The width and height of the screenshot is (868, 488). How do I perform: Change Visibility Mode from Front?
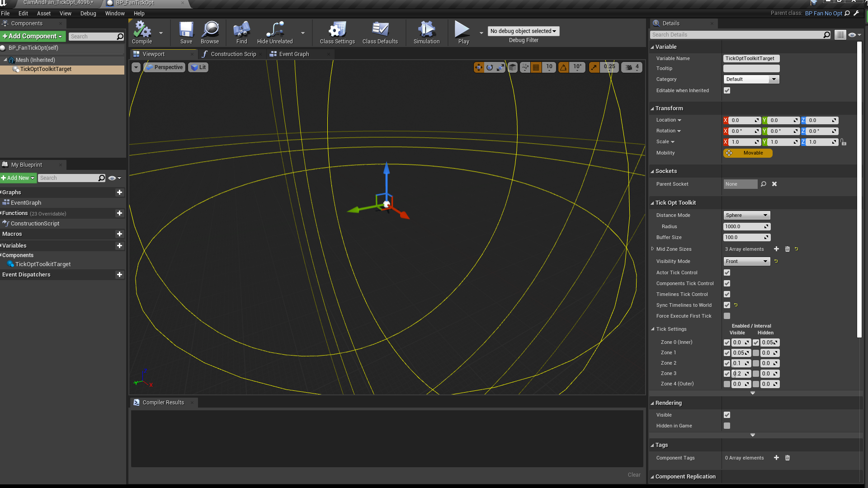(746, 261)
